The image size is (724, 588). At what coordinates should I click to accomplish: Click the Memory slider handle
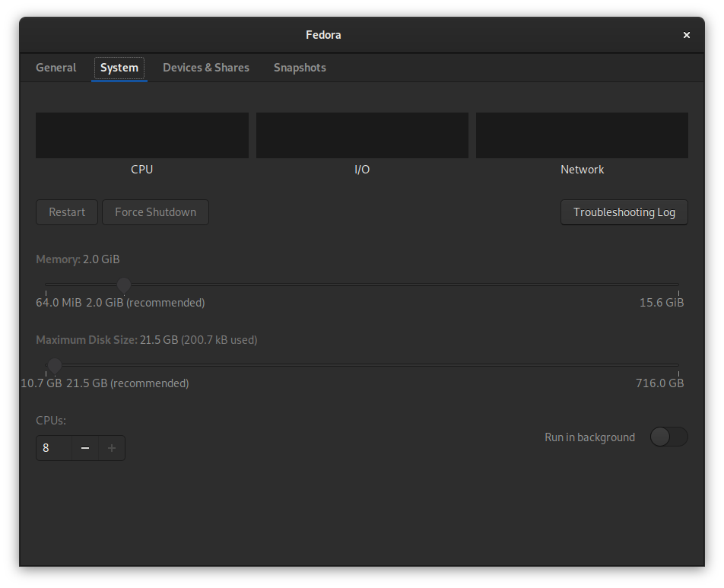(x=124, y=285)
